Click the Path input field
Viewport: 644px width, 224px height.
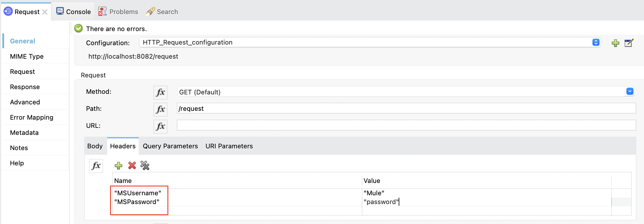tap(406, 108)
